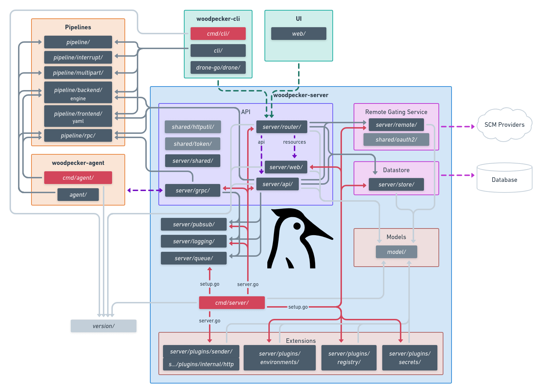Click the 'api' arrow label

coord(261,142)
